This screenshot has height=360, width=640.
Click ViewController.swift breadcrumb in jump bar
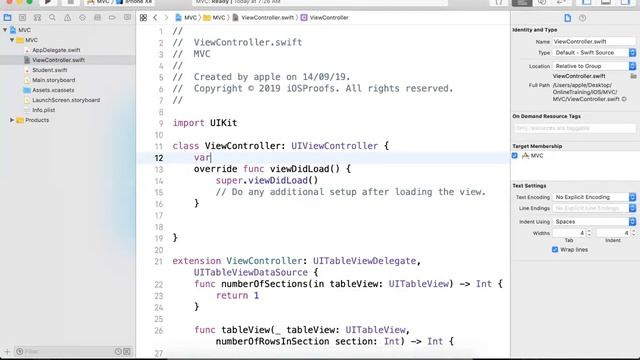click(x=263, y=18)
